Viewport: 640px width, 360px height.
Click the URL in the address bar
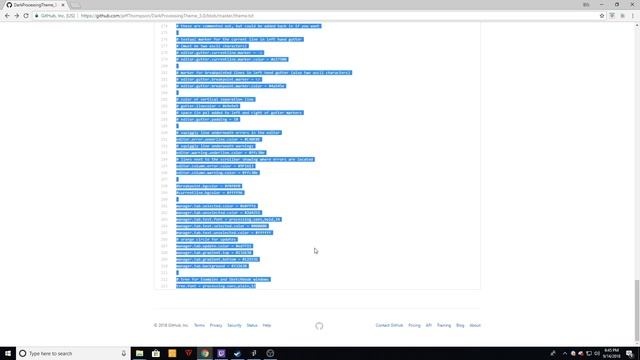point(167,16)
